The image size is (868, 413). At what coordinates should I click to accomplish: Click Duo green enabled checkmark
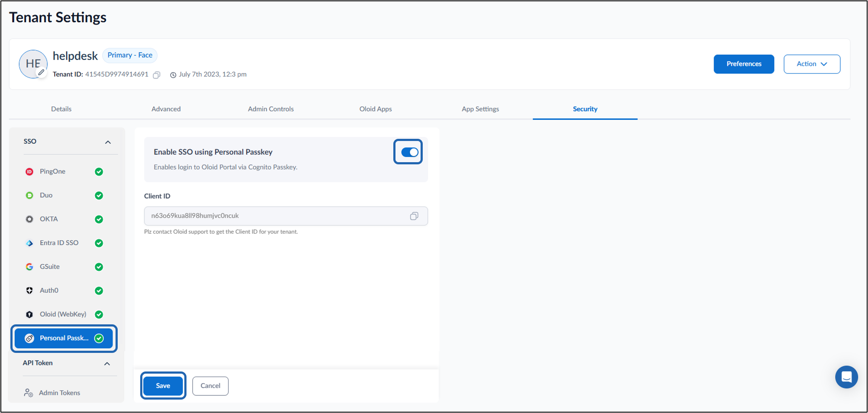tap(99, 195)
